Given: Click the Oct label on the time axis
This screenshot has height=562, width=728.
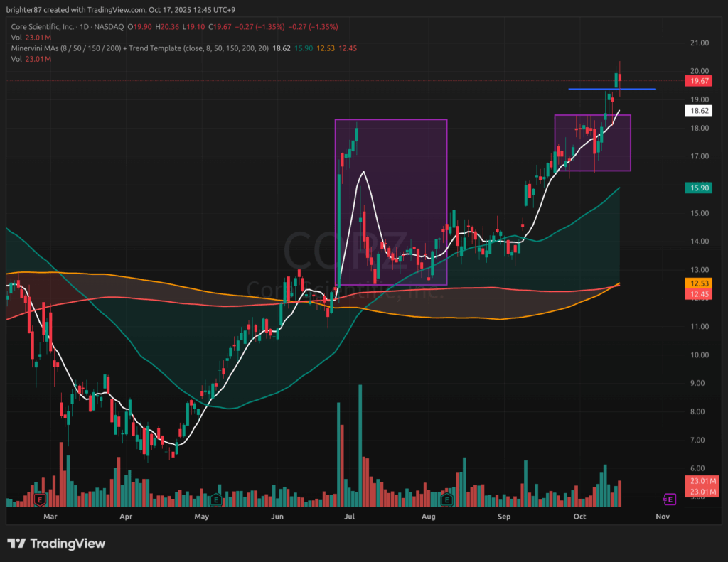Looking at the screenshot, I should coord(579,517).
